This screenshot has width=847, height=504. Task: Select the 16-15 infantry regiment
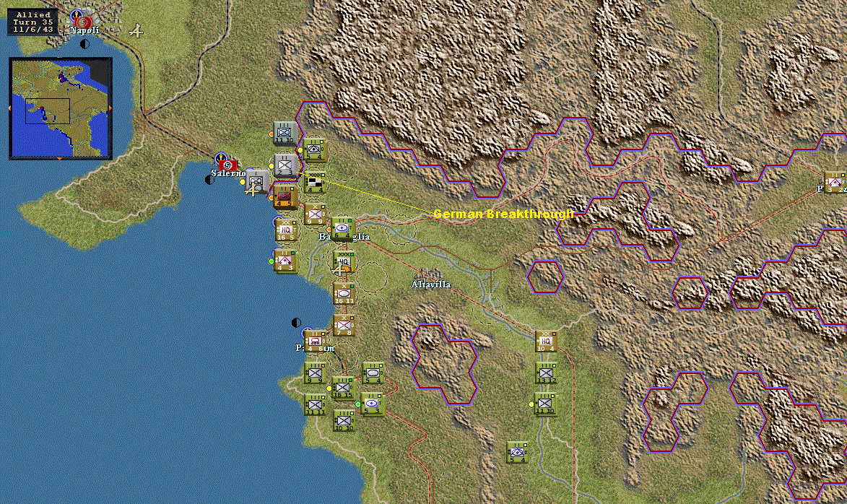point(343,388)
